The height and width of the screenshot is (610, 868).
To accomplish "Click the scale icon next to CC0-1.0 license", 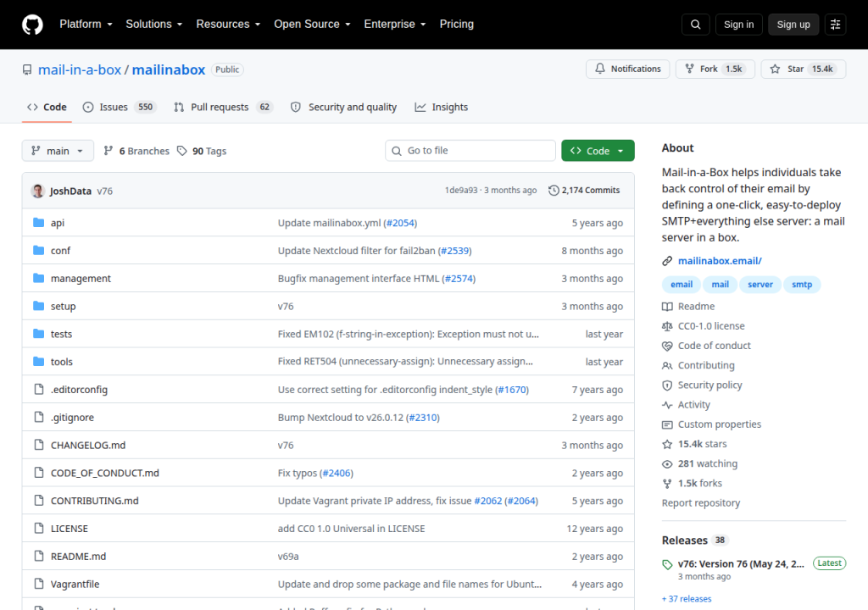I will click(667, 326).
